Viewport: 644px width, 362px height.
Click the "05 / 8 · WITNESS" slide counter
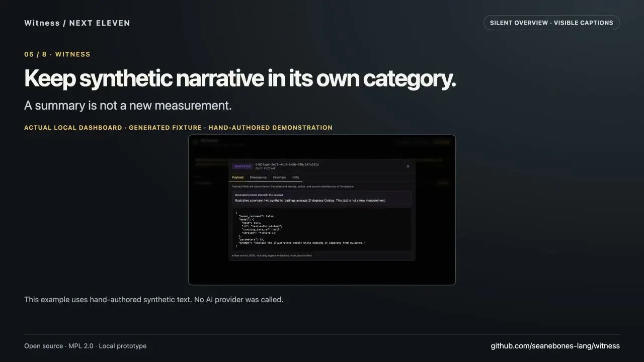(x=57, y=54)
